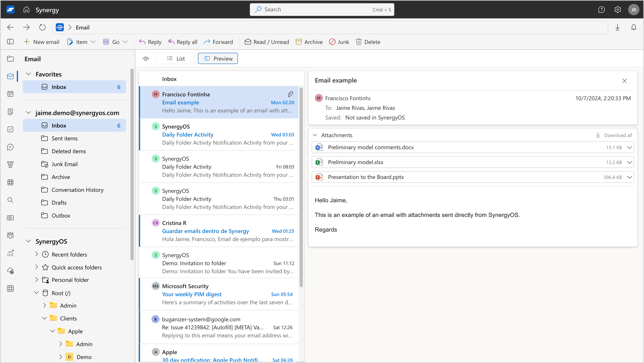
Task: Collapse the Attachments section
Action: (315, 135)
